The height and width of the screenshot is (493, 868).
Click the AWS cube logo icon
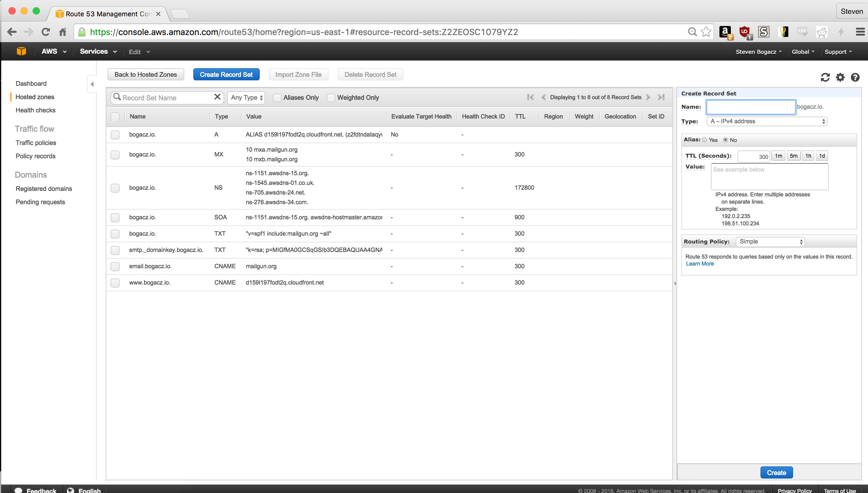[x=21, y=51]
